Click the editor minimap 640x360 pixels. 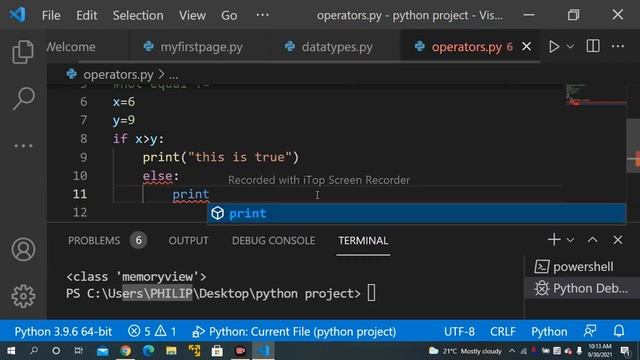click(596, 95)
